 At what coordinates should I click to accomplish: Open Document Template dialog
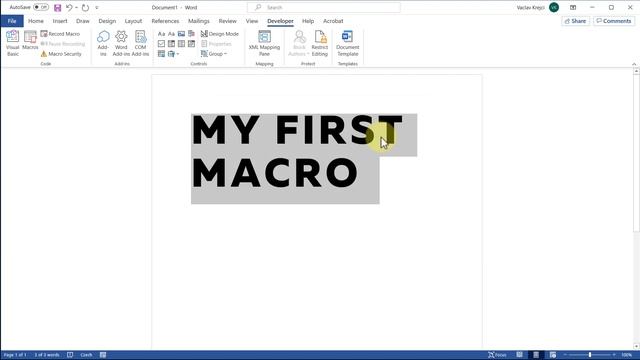click(348, 43)
